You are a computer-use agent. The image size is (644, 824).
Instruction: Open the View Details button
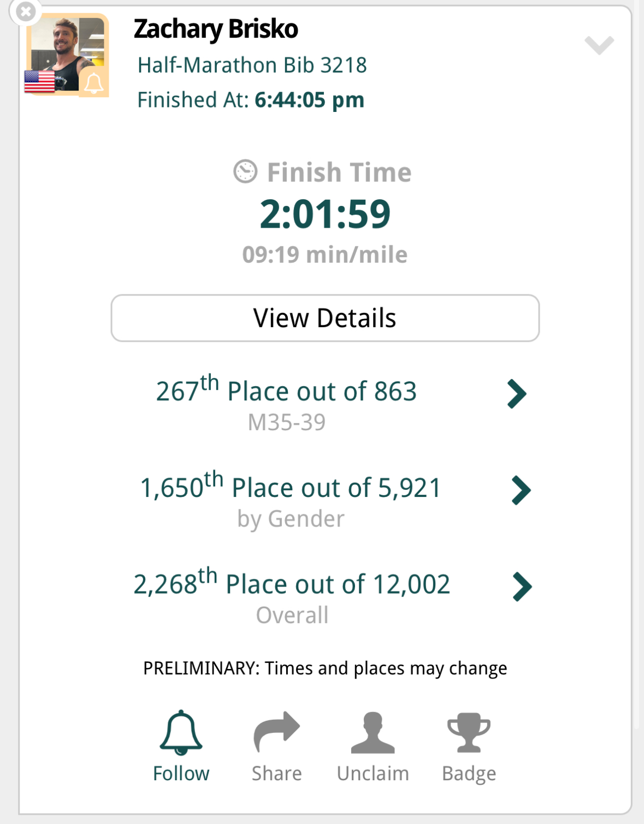tap(325, 318)
